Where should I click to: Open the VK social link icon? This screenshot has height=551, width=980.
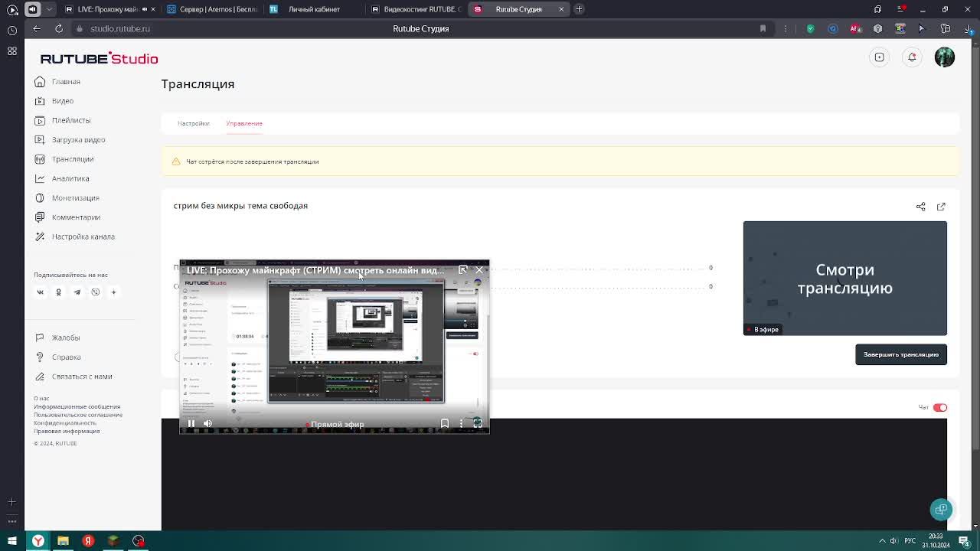point(41,292)
